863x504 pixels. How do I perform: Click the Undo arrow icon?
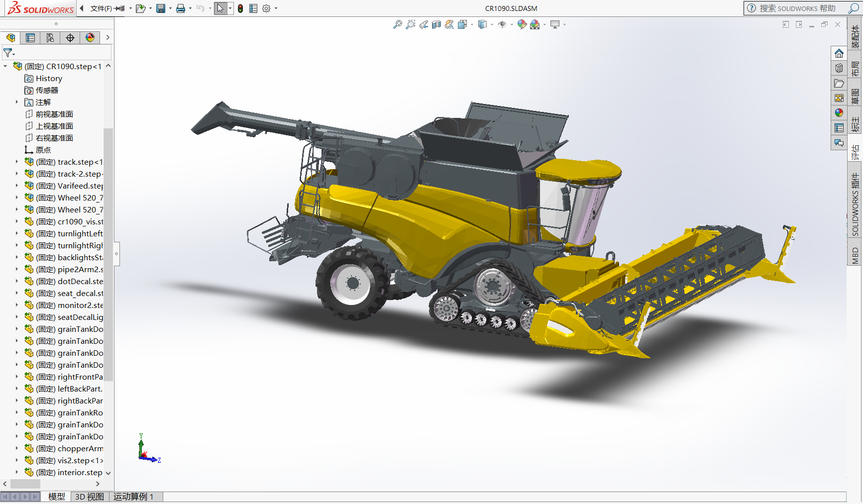201,8
